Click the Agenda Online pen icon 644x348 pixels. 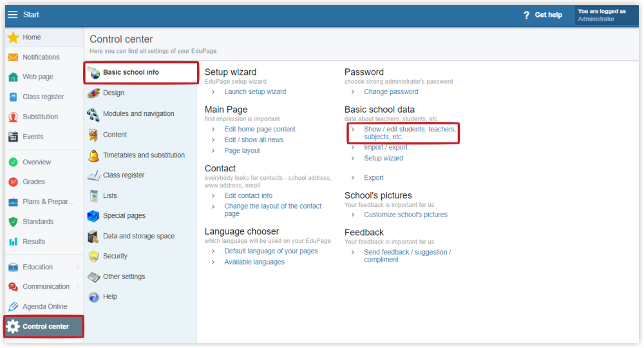[x=13, y=307]
